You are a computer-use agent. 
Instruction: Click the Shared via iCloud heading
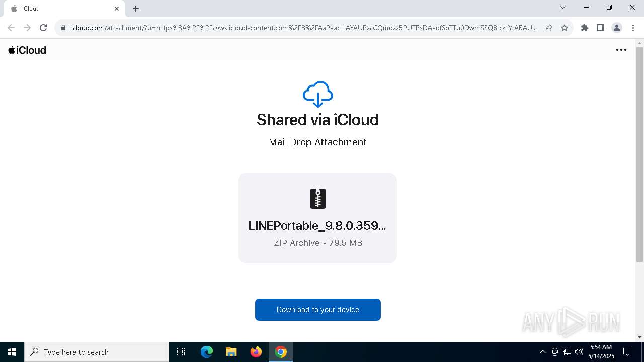[317, 120]
